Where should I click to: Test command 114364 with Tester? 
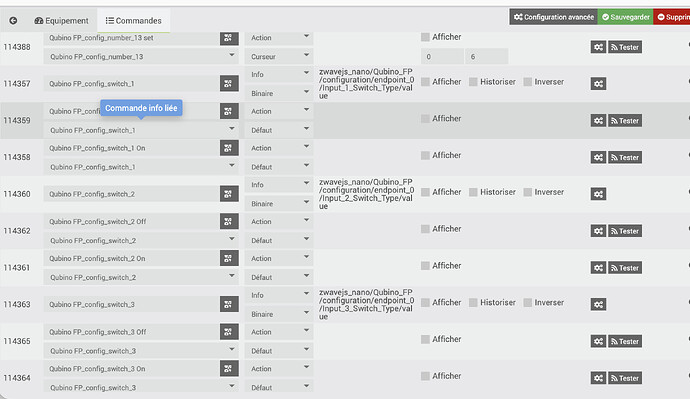click(624, 378)
